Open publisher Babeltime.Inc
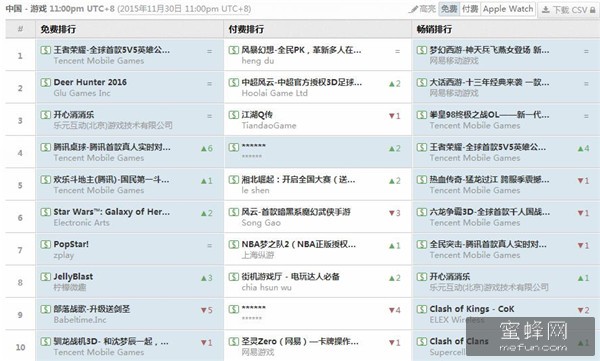The image size is (600, 361). tap(80, 320)
